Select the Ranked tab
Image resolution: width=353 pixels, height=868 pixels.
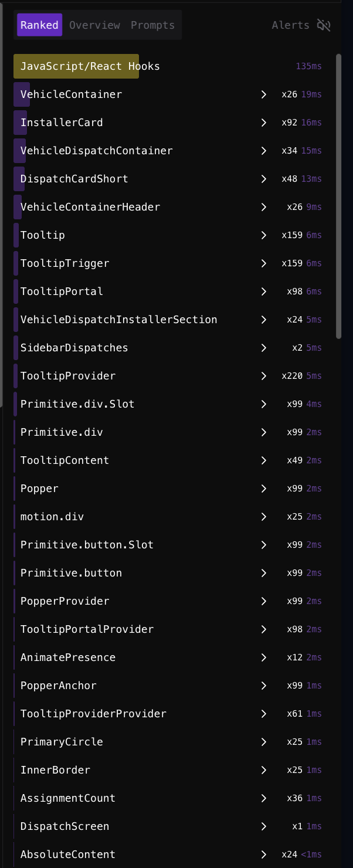tap(39, 25)
